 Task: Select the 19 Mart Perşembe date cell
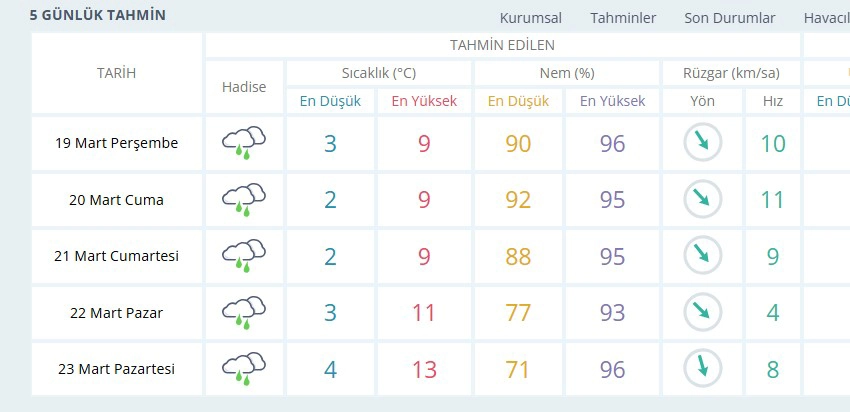point(117,143)
